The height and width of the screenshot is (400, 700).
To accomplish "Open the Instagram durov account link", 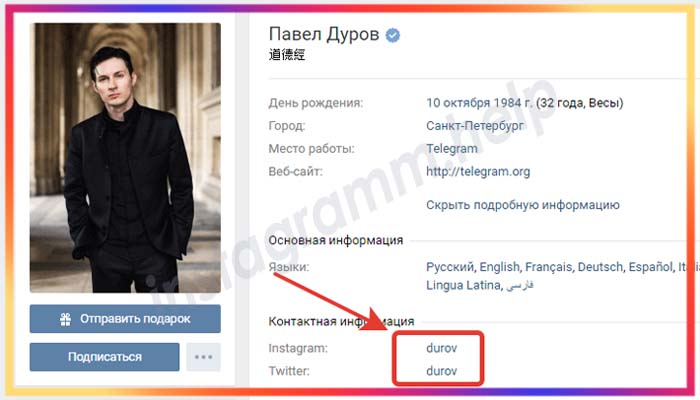I will pos(442,348).
